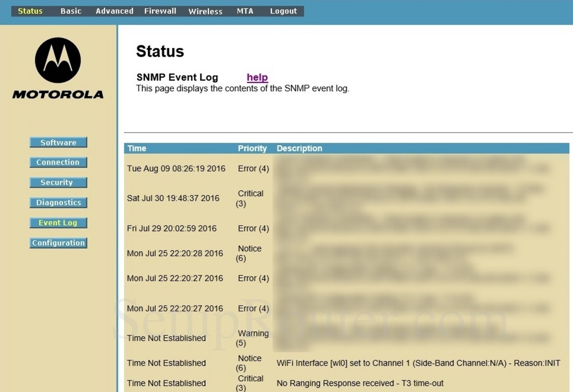Click the highlighted Event Log button
Screen dimensions: 573x392
[x=58, y=223]
